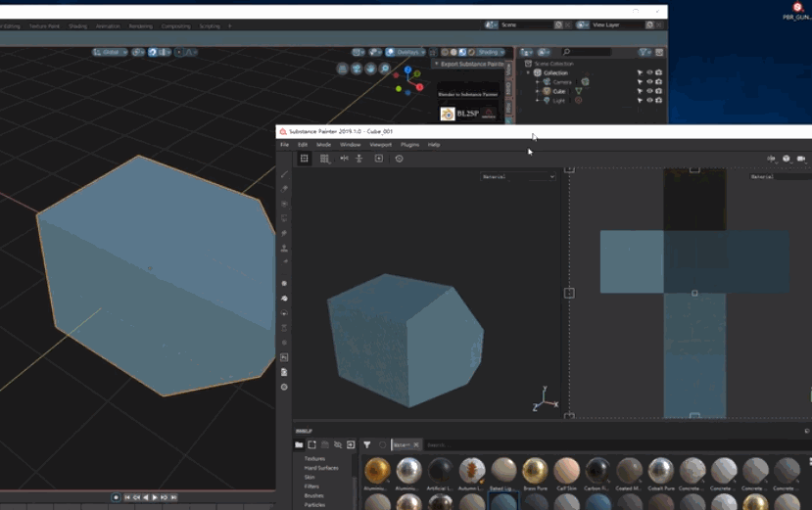Viewport: 812px width, 510px height.
Task: Remove the Material filter tag in shelf
Action: [416, 444]
